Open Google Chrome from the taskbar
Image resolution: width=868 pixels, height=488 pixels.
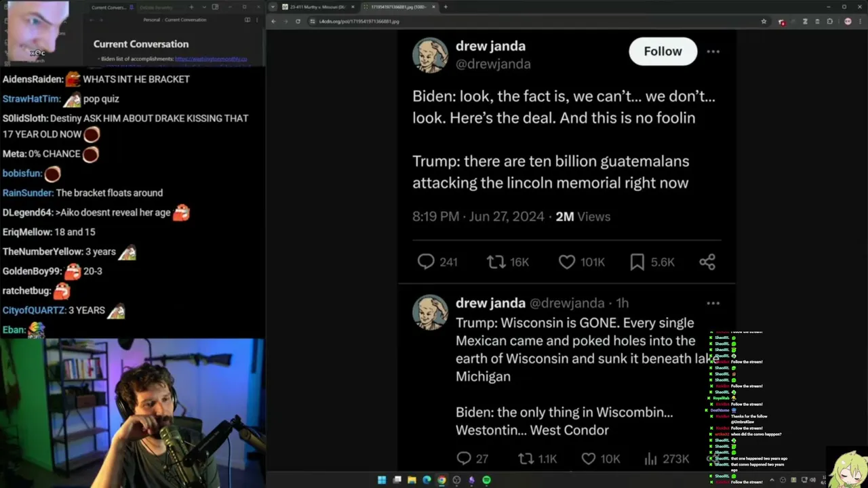tap(441, 480)
